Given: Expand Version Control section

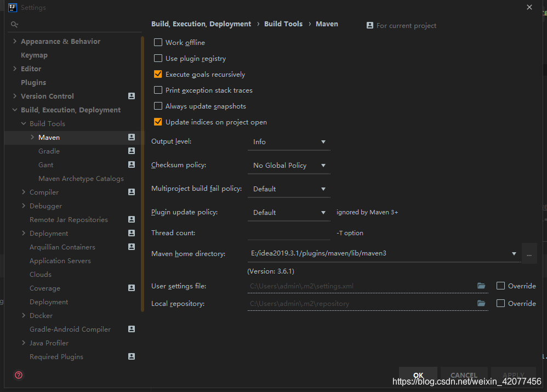Looking at the screenshot, I should (x=15, y=96).
